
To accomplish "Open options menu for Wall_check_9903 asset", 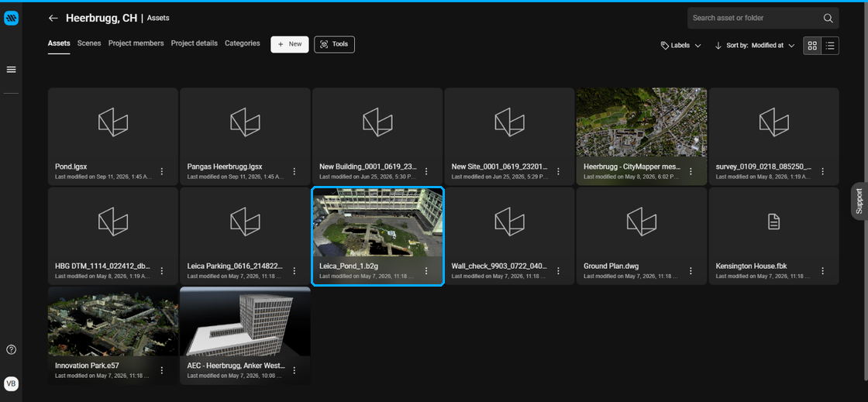I will [x=559, y=271].
